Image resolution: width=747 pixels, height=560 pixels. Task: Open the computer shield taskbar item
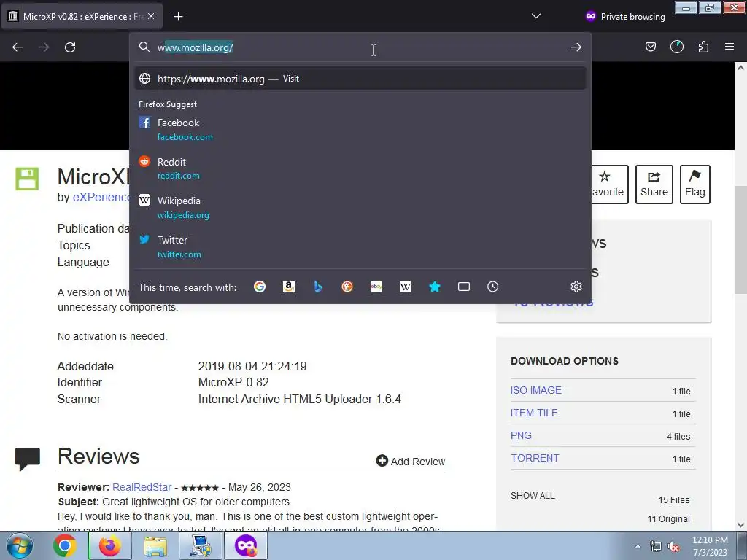coord(201,545)
